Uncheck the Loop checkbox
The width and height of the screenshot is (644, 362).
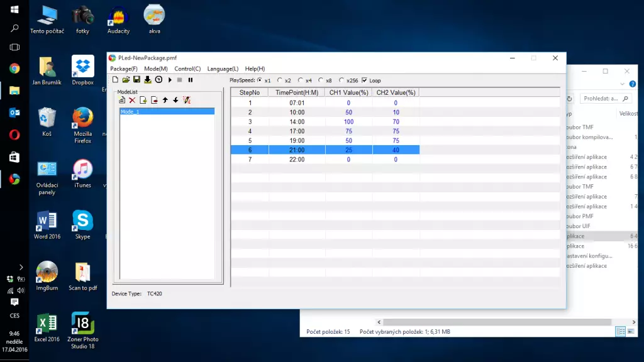(364, 80)
